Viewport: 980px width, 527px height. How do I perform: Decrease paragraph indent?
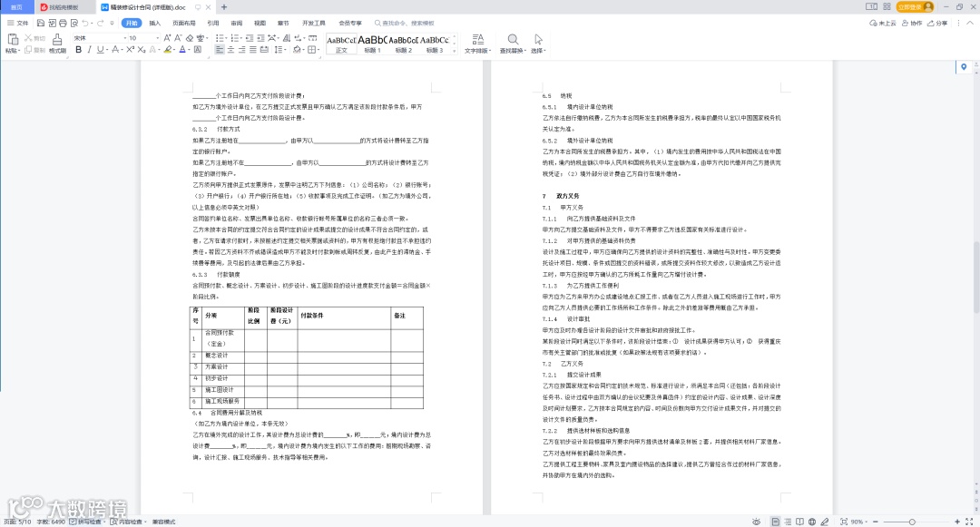pos(250,38)
